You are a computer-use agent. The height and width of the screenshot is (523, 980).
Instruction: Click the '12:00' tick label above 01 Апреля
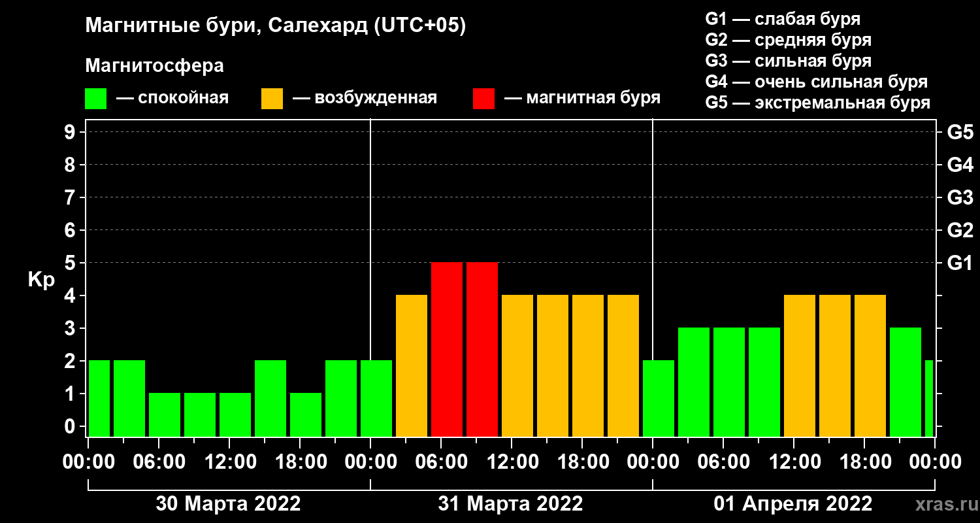794,462
